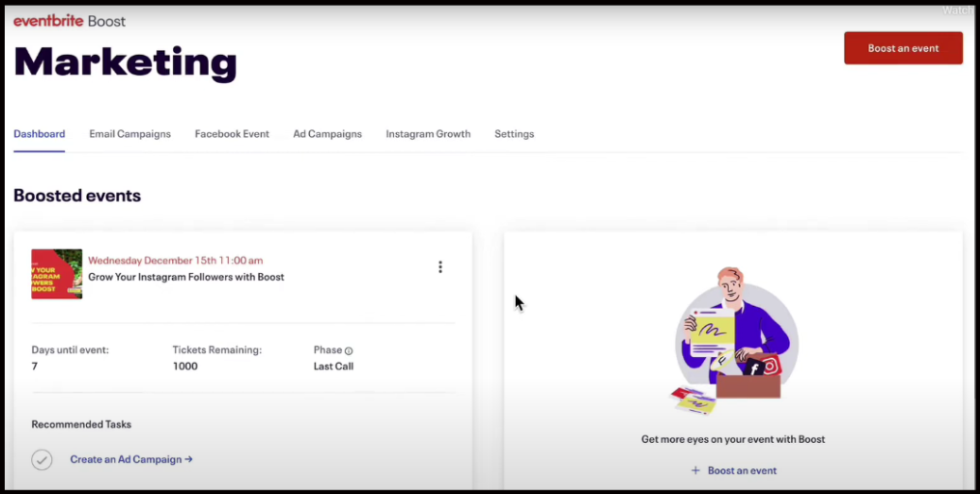Open the three-dot menu on the boosted event
This screenshot has height=494, width=980.
point(440,267)
